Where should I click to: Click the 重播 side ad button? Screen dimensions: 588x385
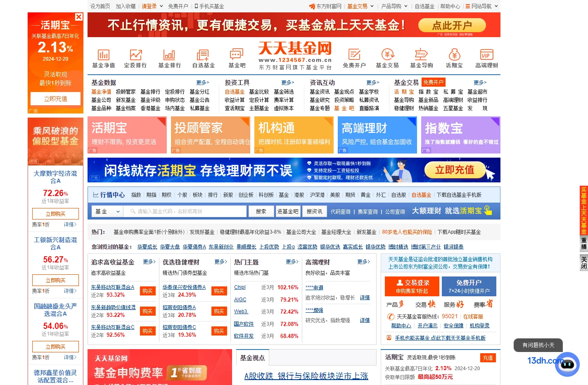[x=583, y=243]
